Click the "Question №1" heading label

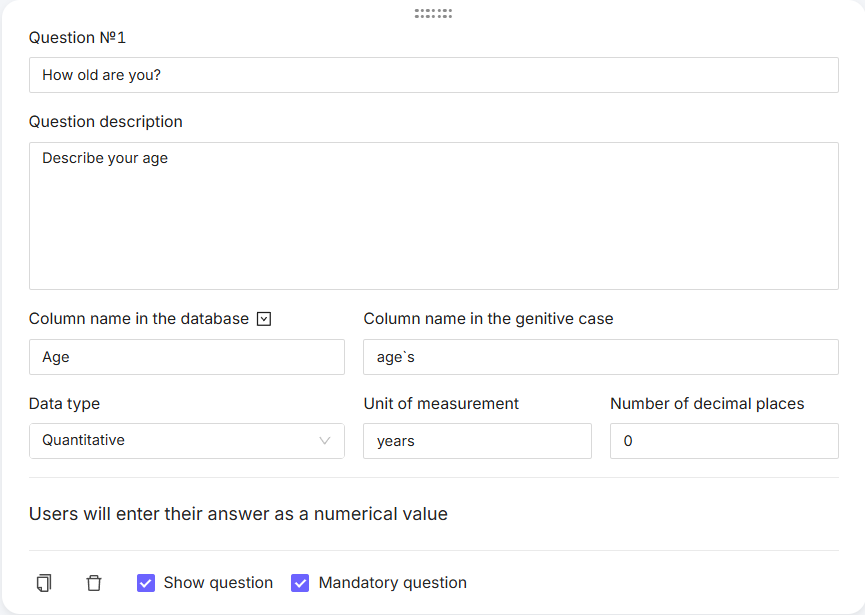(x=77, y=38)
